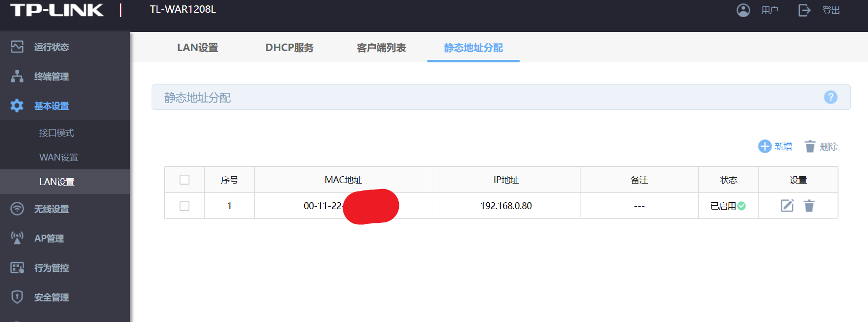
Task: Select LAN设置 in the sidebar submenu
Action: [65, 182]
